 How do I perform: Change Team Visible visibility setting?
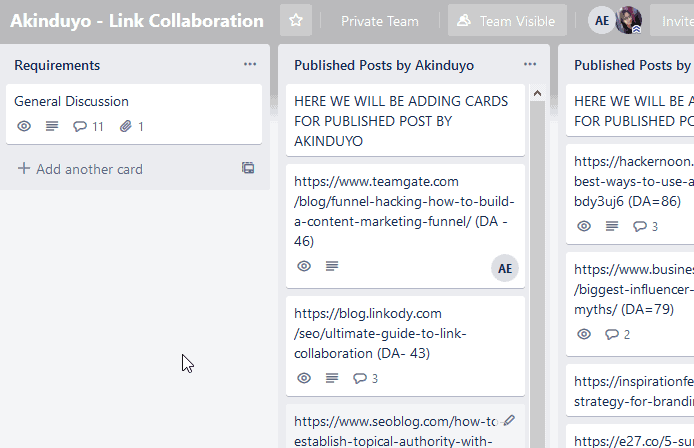(x=507, y=20)
